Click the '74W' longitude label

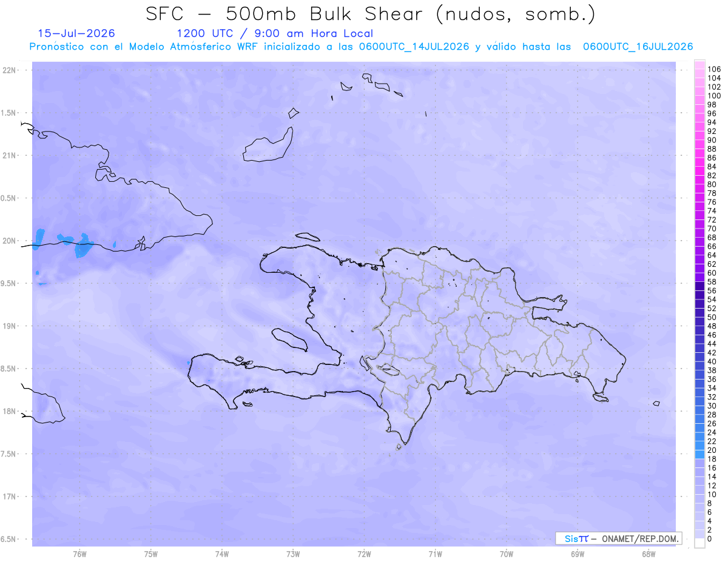(221, 554)
